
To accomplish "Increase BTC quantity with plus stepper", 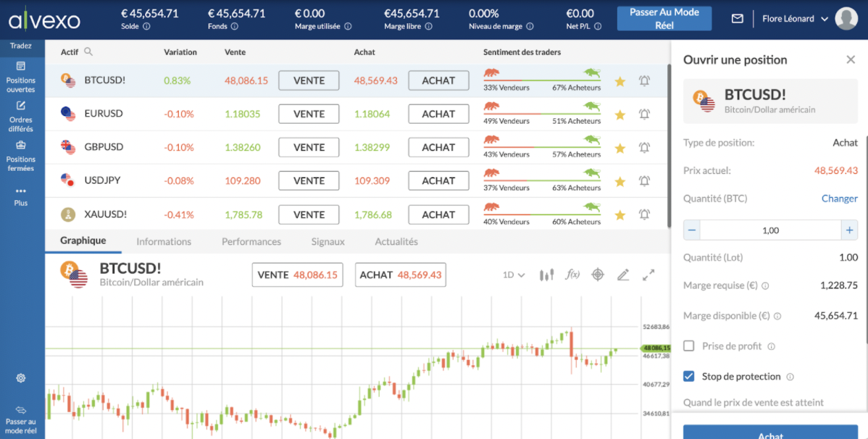I will click(x=849, y=230).
